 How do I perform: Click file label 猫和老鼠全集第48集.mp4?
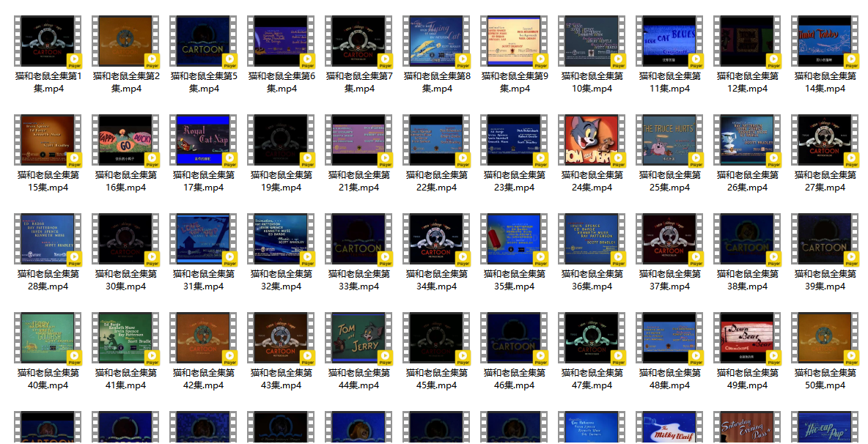670,379
